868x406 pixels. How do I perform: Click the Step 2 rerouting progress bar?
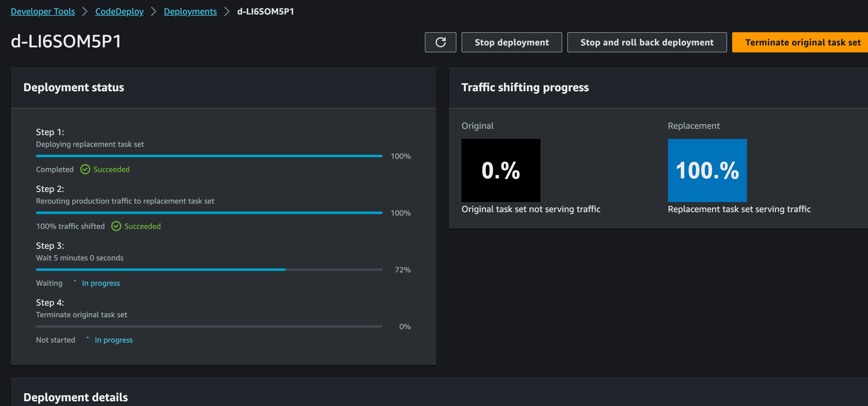209,213
